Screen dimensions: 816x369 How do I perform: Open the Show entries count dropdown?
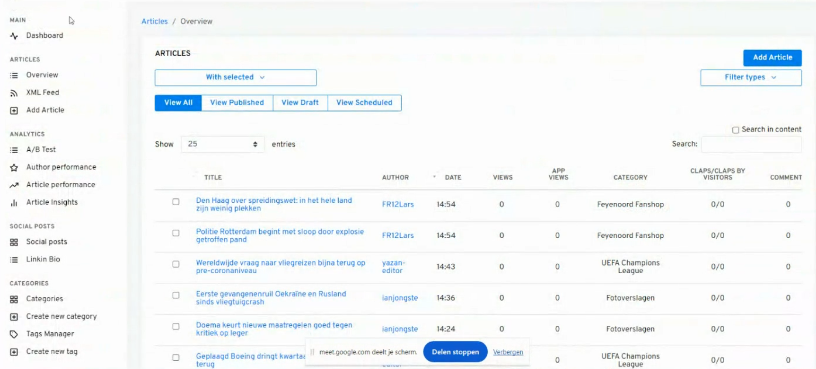(223, 144)
